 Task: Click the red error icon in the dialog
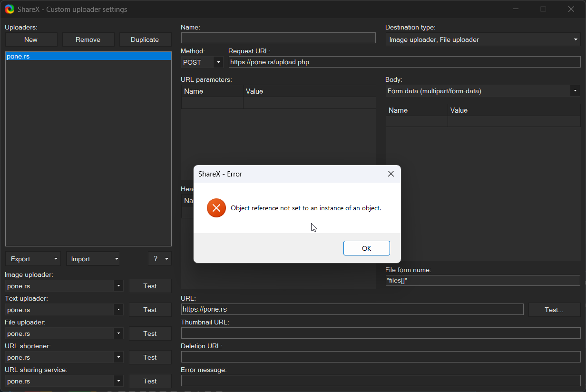point(216,208)
